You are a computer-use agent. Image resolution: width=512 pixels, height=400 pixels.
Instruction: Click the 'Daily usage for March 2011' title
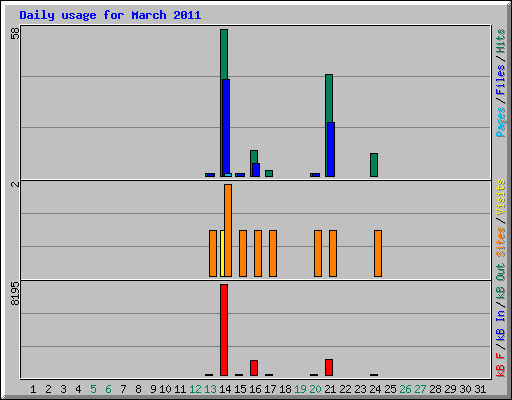[x=110, y=15]
